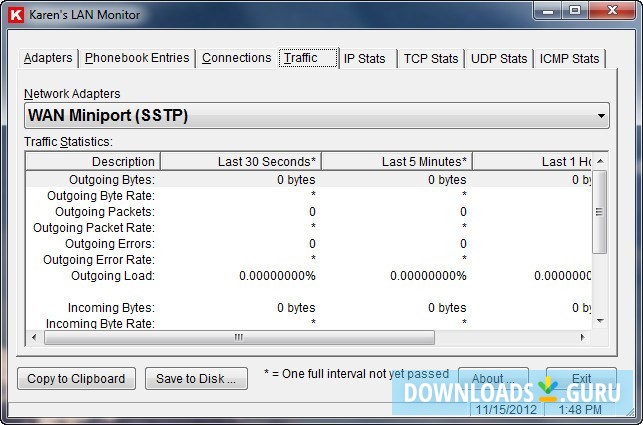
Task: Switch to IP Stats tab
Action: click(368, 59)
